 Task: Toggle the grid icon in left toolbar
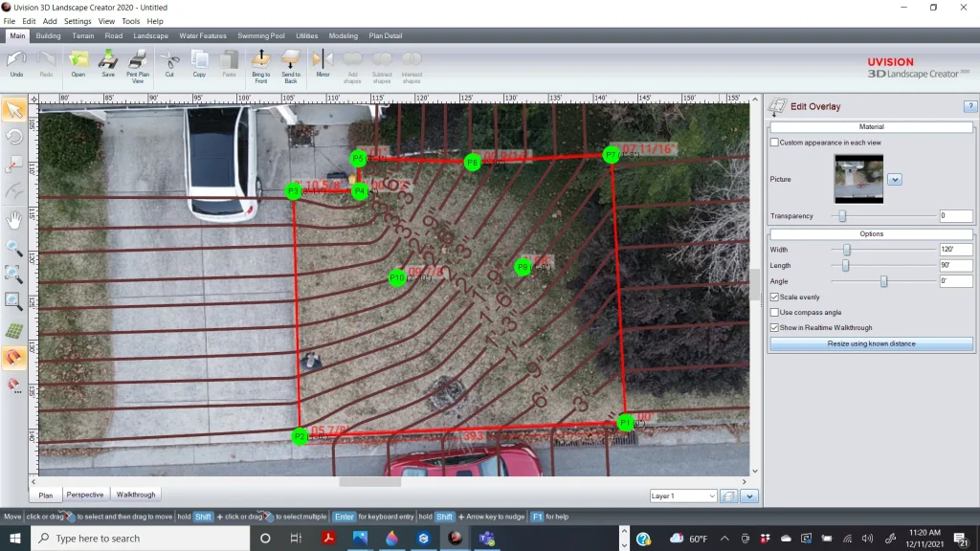[14, 331]
